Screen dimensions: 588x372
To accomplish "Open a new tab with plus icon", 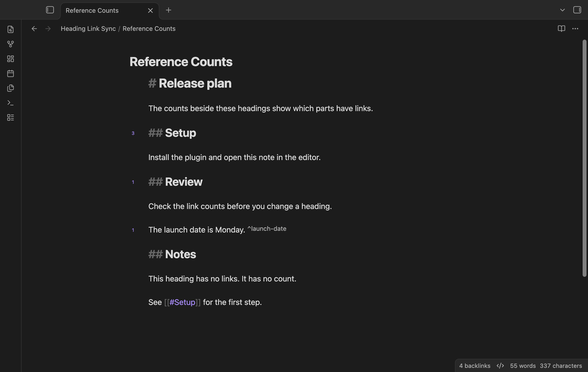I will [169, 10].
